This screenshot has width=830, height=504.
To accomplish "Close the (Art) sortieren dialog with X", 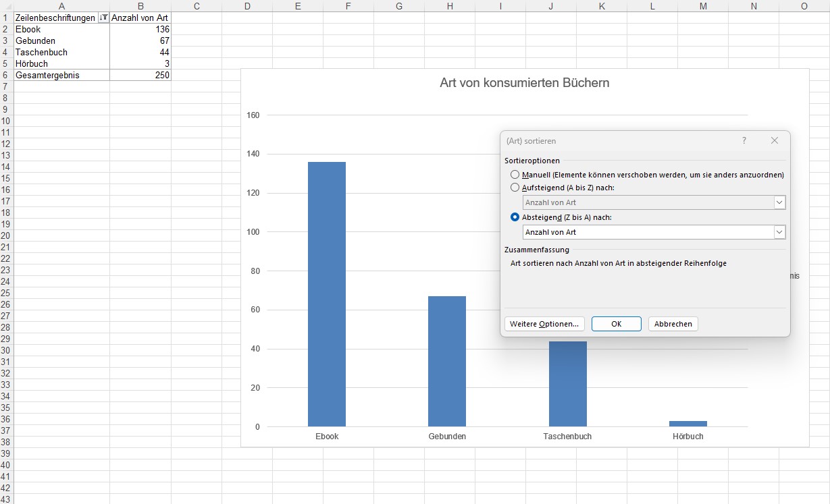I will pos(775,140).
